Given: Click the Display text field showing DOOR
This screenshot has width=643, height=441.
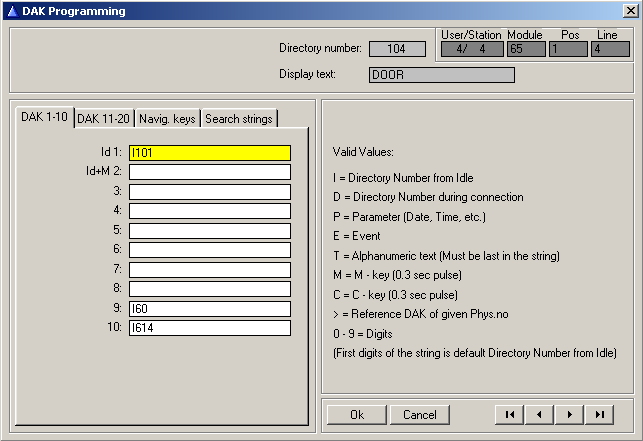Looking at the screenshot, I should (441, 75).
